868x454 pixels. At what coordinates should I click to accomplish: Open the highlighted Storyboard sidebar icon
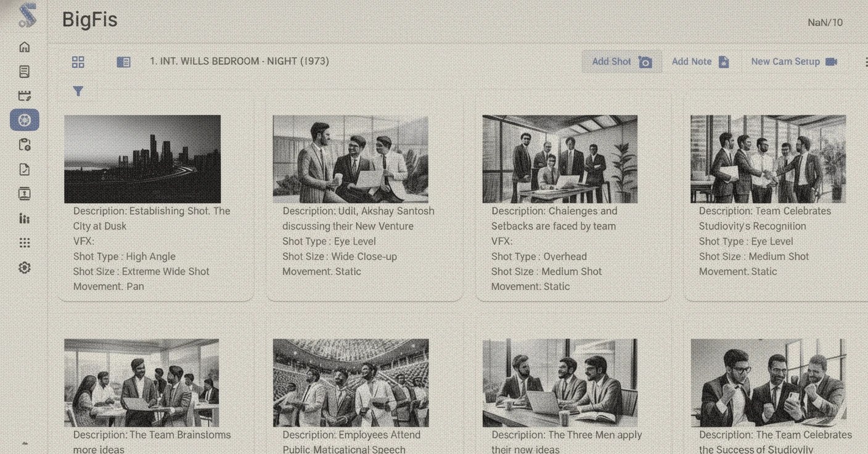[x=24, y=120]
